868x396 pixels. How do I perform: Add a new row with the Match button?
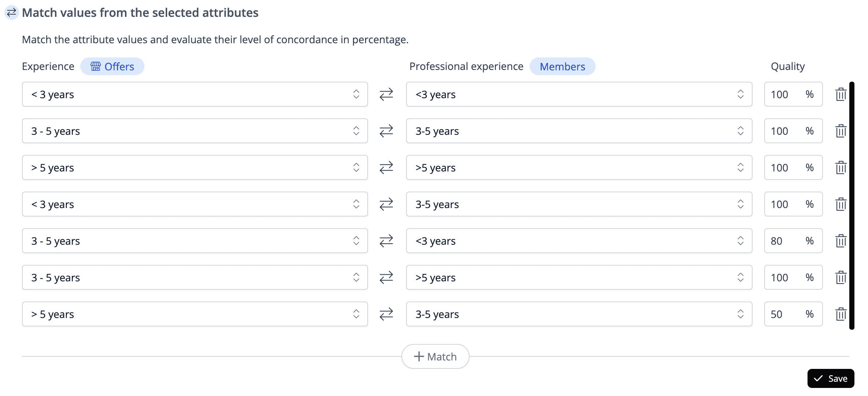click(x=435, y=356)
